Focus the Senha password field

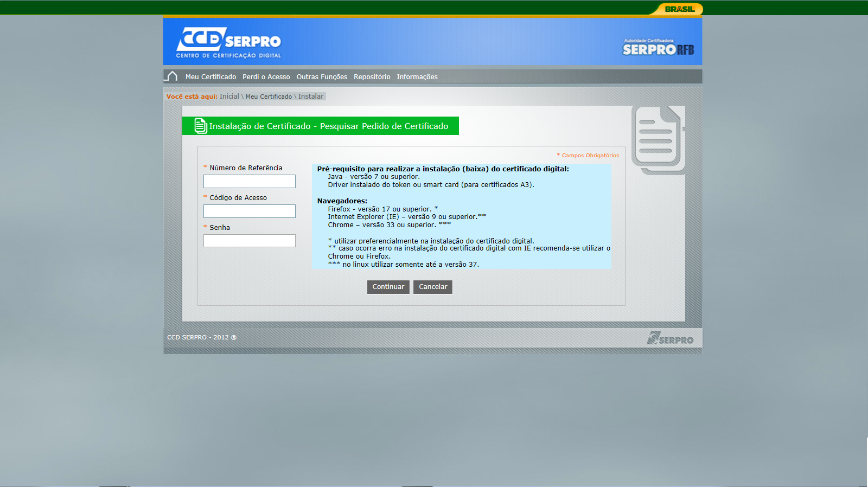[249, 241]
